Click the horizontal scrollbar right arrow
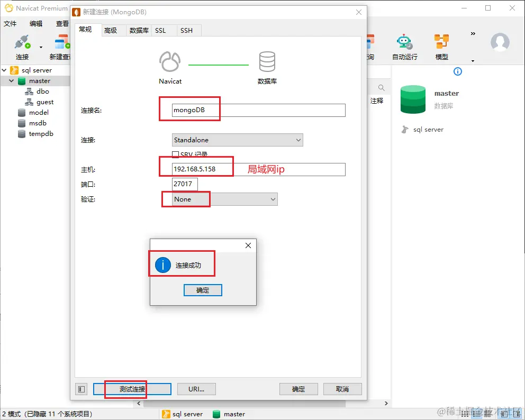 [386, 403]
